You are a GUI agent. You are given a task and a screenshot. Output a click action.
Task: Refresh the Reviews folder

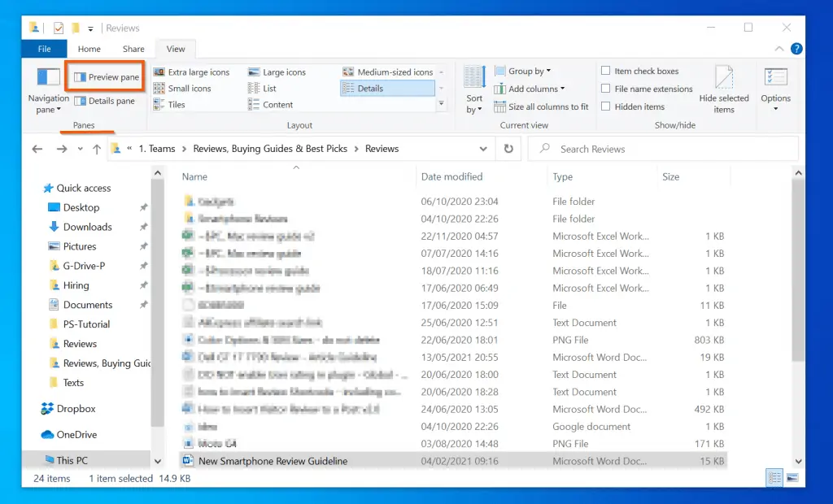(508, 149)
